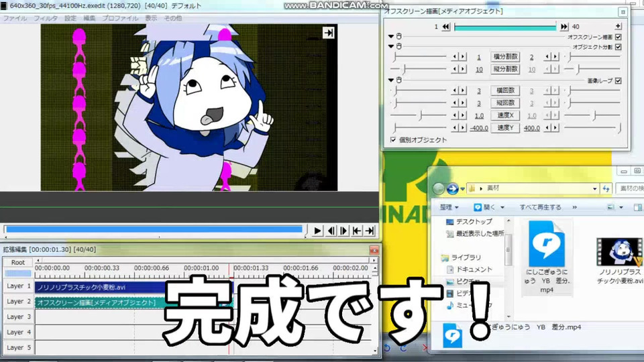Open the ファイル menu
644x362 pixels.
click(x=15, y=19)
